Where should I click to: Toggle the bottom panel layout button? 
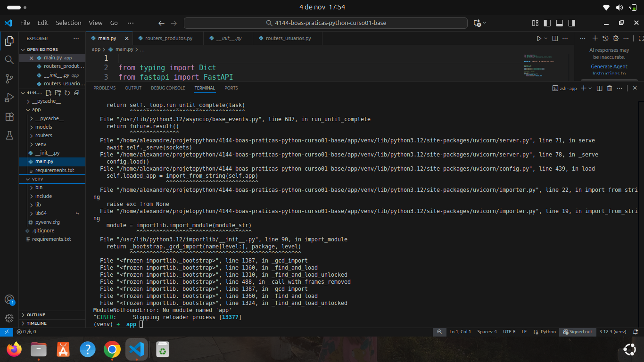point(560,23)
